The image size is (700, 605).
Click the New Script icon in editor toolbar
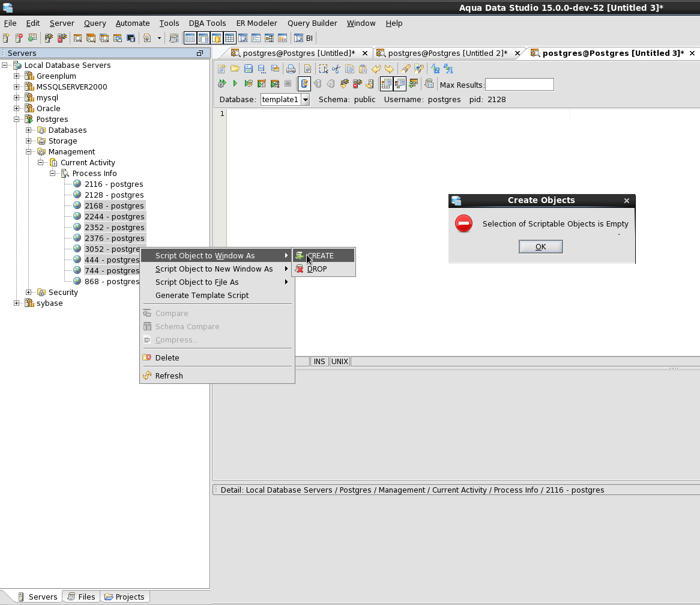point(222,69)
